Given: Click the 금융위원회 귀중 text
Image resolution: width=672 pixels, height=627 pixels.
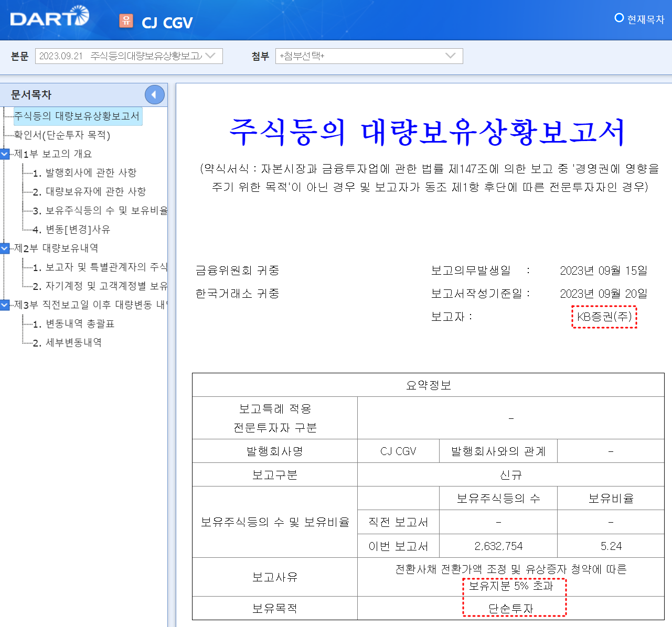Looking at the screenshot, I should [x=237, y=271].
